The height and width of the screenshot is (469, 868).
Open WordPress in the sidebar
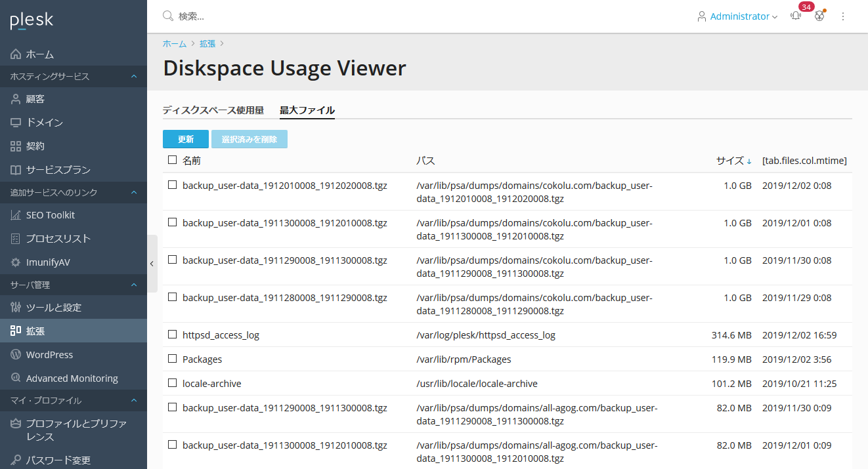click(x=49, y=355)
